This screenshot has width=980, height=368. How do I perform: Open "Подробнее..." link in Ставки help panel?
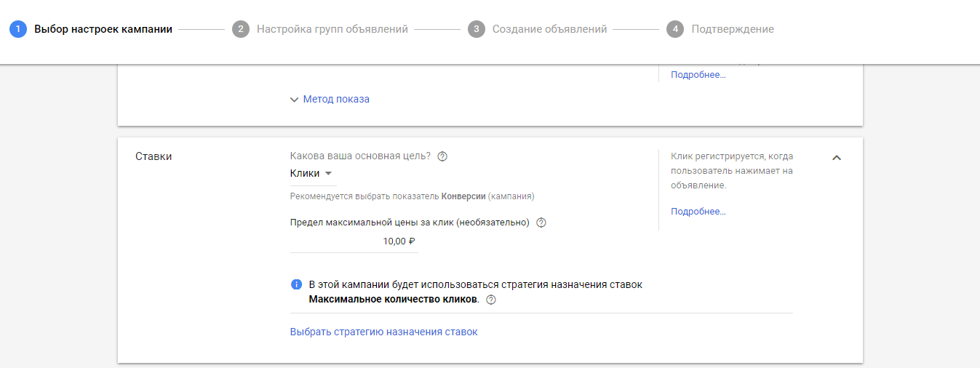[x=698, y=212]
